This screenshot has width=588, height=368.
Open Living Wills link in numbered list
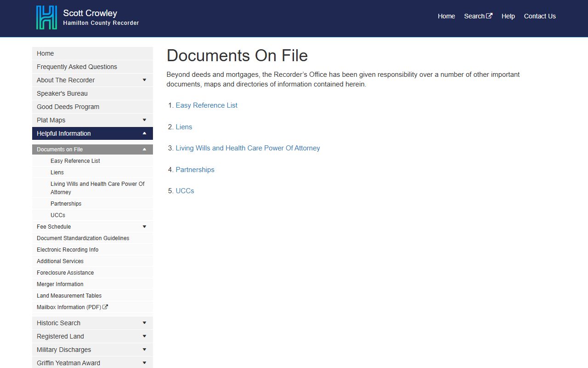click(248, 148)
